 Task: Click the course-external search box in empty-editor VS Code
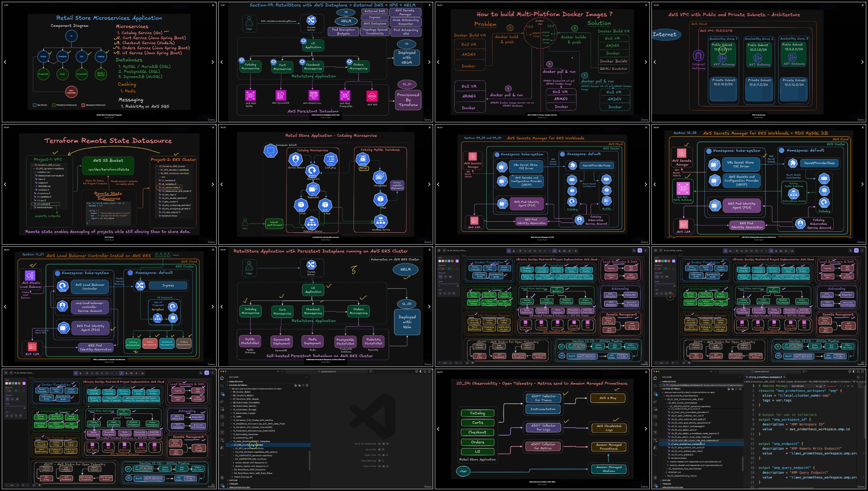(327, 372)
